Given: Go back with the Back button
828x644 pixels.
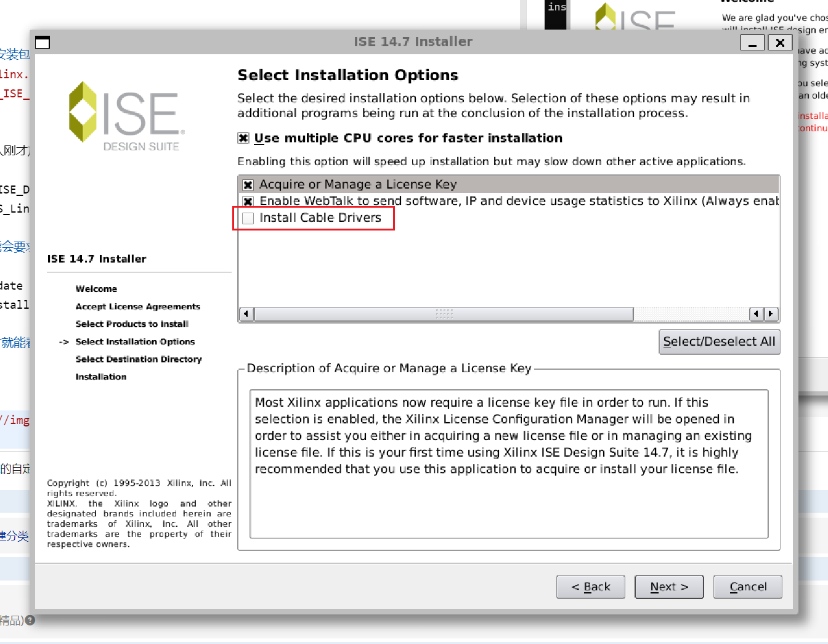Looking at the screenshot, I should pos(591,587).
